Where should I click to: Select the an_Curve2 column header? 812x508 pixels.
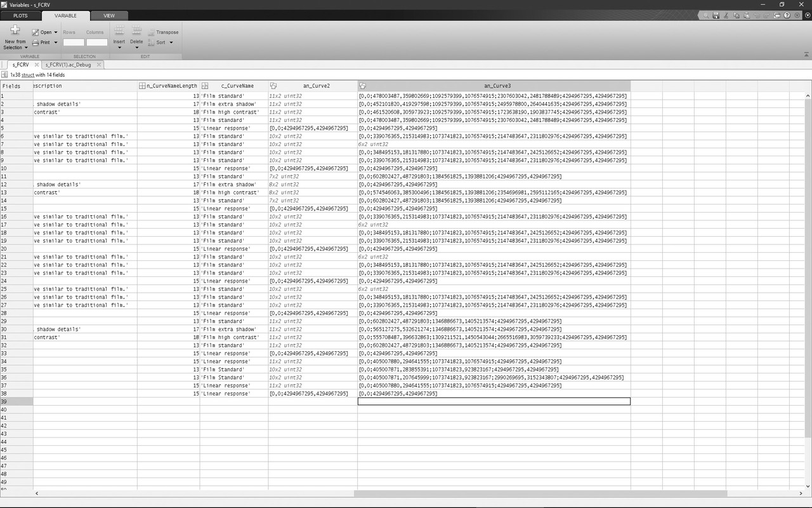(313, 86)
